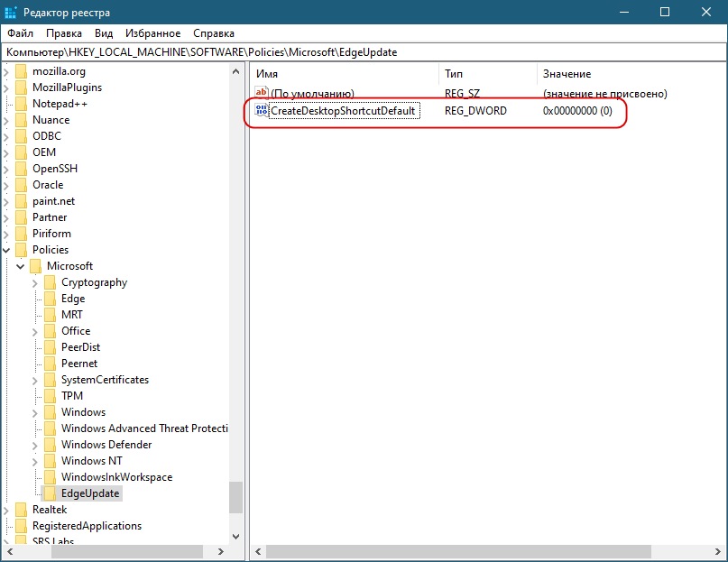Open the Файл menu
This screenshot has width=728, height=562.
pyautogui.click(x=20, y=33)
